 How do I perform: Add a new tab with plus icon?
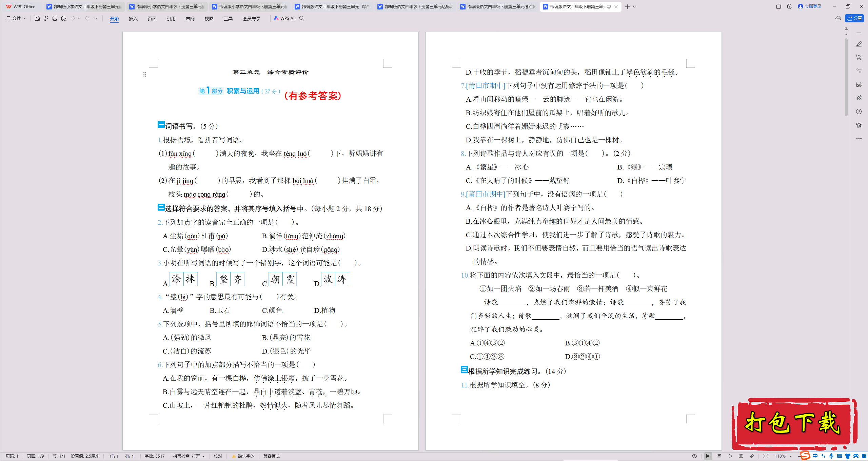click(628, 7)
